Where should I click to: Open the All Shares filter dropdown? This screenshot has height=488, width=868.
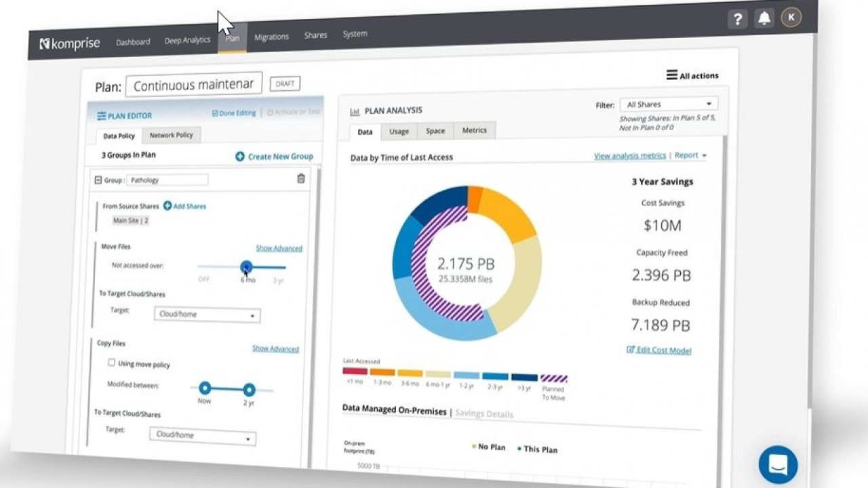[669, 104]
